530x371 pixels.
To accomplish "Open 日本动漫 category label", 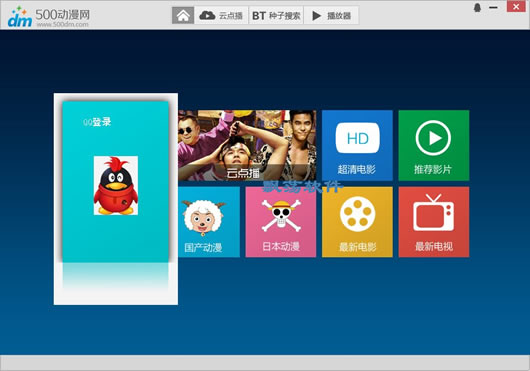I will tap(281, 246).
